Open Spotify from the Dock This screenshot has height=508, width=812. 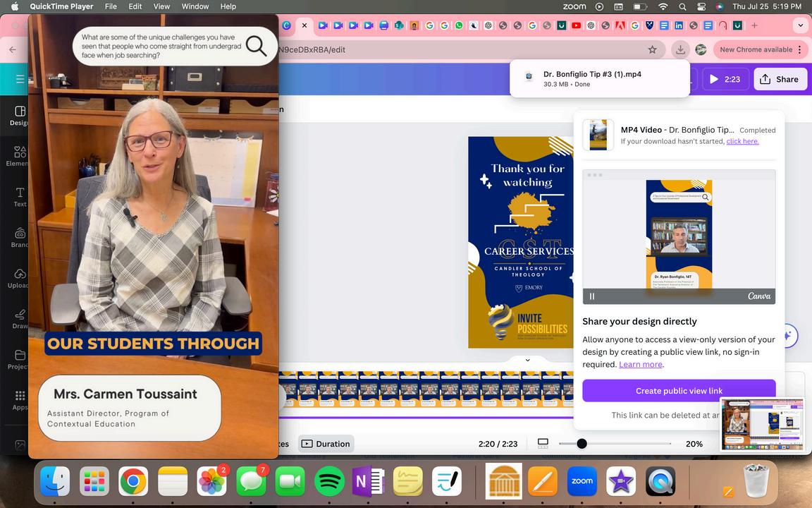coord(329,482)
